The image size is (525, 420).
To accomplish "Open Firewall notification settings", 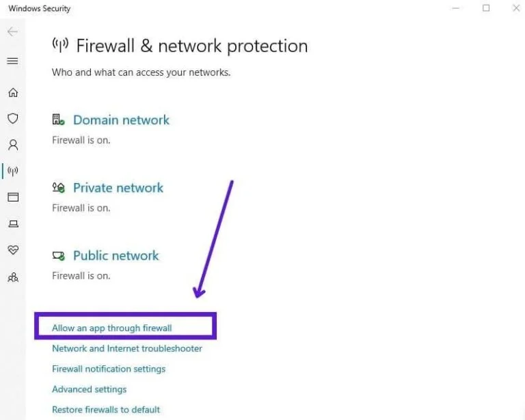I will pyautogui.click(x=109, y=369).
